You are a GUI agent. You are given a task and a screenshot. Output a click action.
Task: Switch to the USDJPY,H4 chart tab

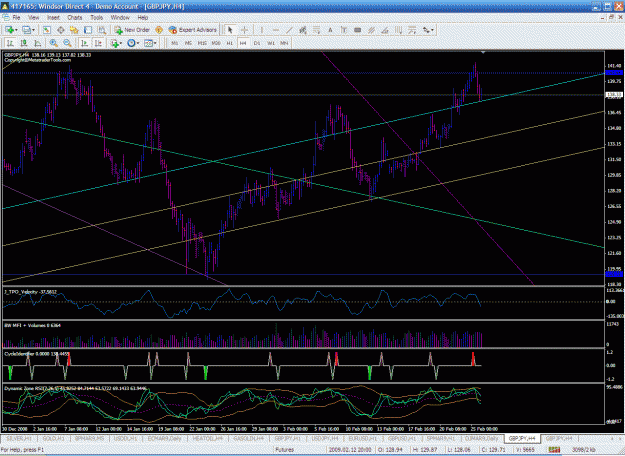coord(325,438)
